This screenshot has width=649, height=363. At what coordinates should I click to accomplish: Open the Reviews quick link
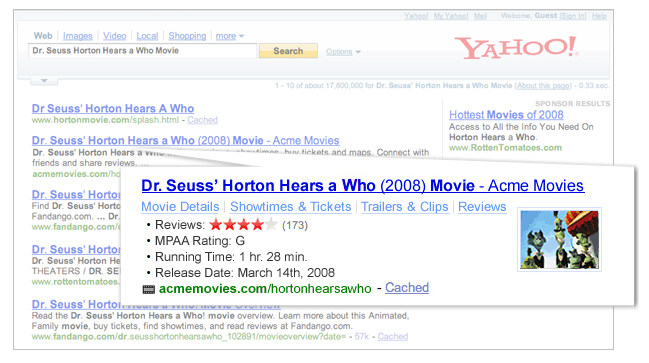point(482,207)
